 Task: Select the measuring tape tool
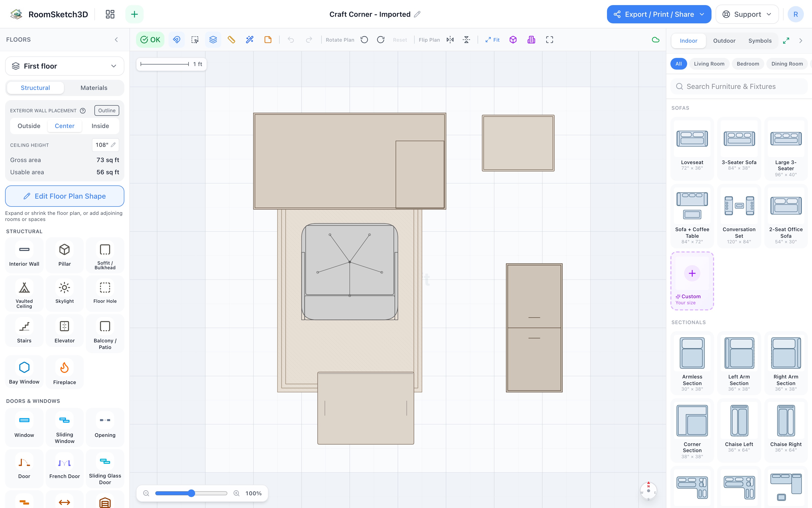(231, 40)
